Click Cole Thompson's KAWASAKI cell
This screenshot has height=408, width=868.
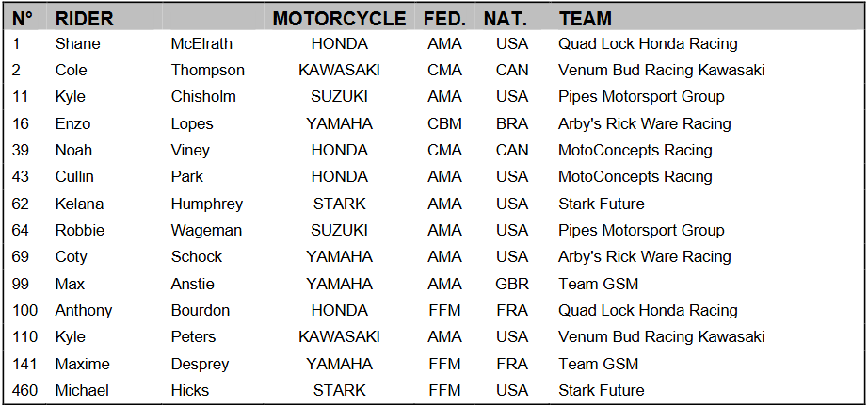[x=339, y=70]
